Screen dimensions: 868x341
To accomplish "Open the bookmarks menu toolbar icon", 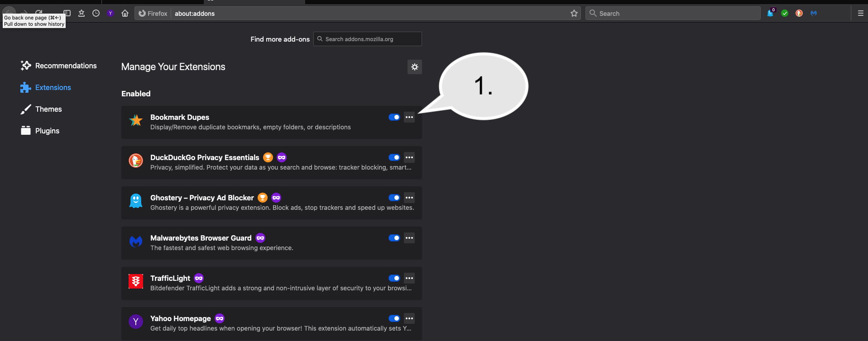I will point(82,13).
